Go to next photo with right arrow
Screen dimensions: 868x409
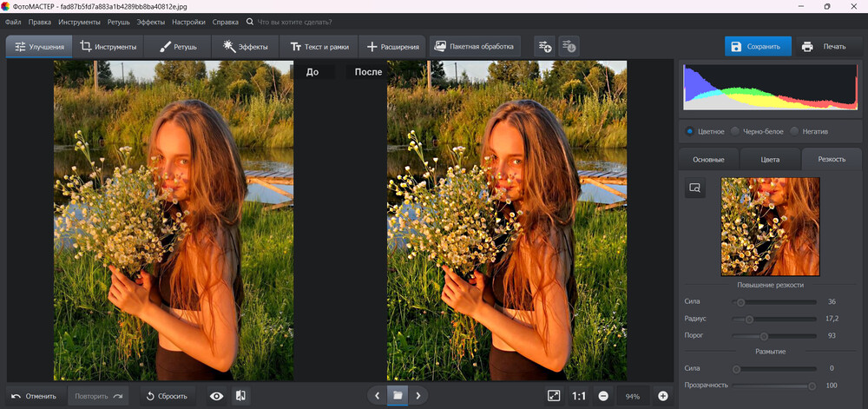click(418, 396)
